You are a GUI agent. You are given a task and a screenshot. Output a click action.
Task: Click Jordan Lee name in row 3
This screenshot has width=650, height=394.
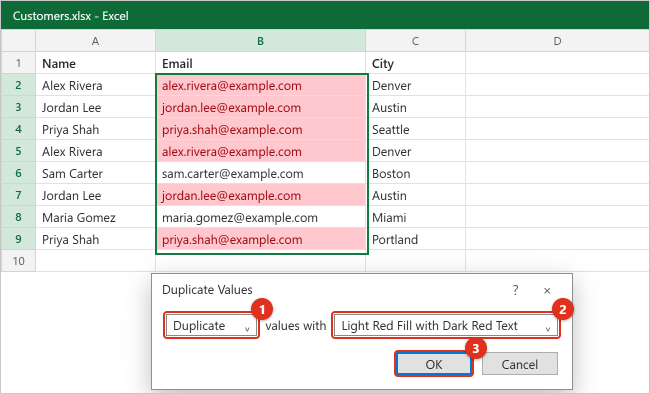point(95,107)
